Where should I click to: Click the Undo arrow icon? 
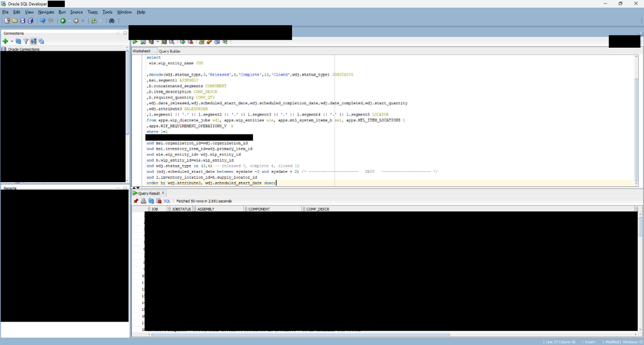(43, 21)
